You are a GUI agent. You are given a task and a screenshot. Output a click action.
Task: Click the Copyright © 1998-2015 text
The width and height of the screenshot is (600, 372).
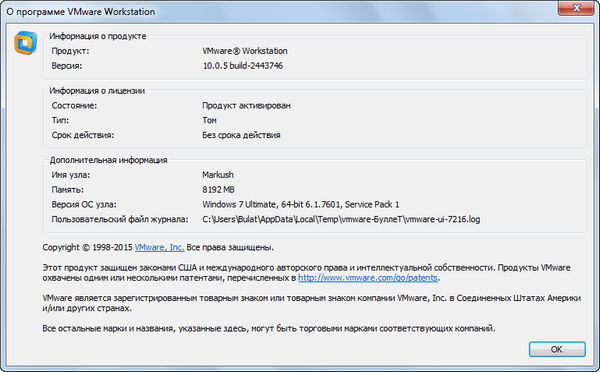87,247
